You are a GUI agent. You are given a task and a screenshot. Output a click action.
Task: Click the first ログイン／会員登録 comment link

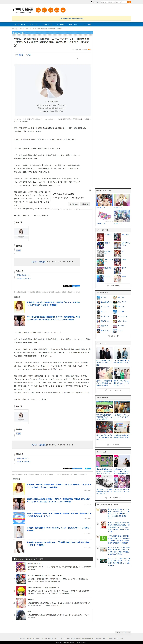click(38, 262)
